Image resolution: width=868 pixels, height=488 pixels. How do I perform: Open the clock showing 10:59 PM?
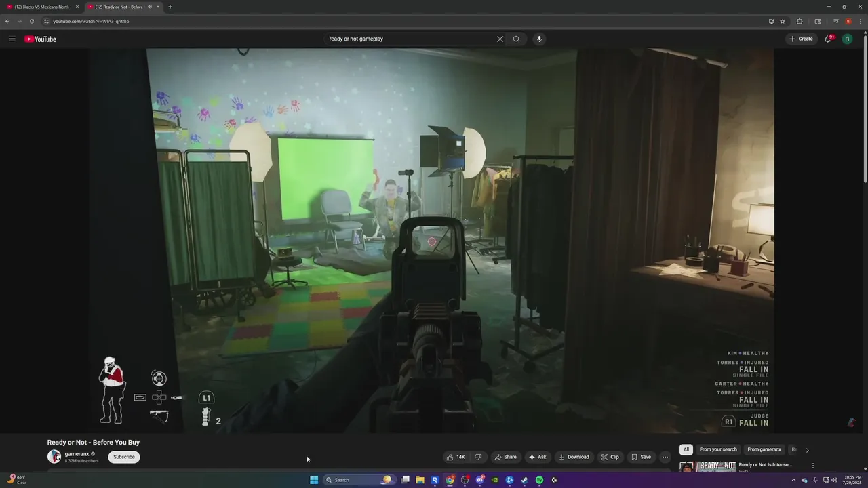click(x=852, y=480)
